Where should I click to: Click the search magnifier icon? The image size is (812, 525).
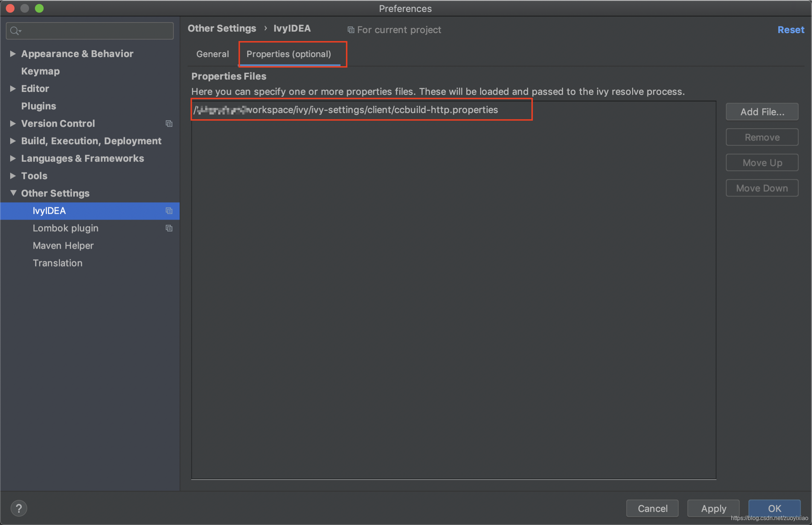point(15,31)
